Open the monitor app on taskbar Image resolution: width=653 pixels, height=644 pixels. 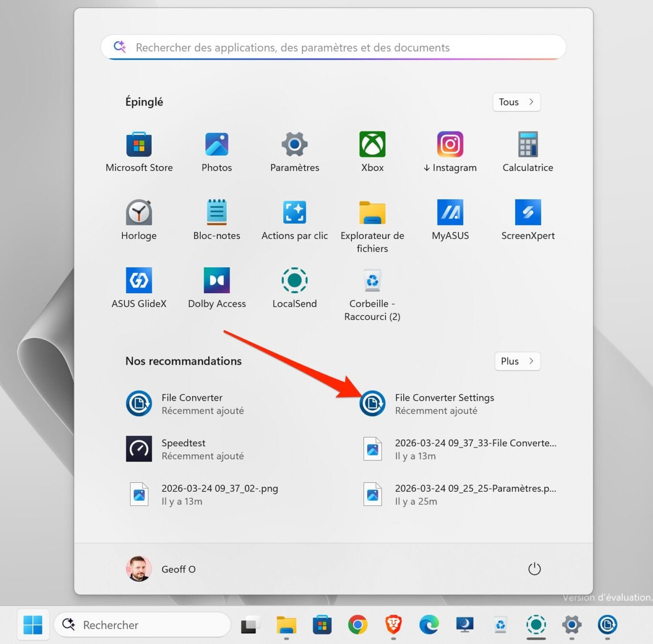(465, 625)
